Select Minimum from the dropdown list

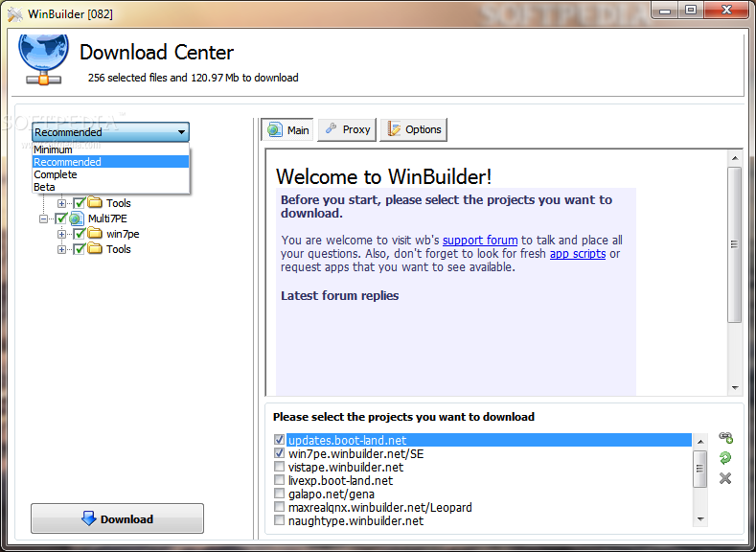click(111, 149)
